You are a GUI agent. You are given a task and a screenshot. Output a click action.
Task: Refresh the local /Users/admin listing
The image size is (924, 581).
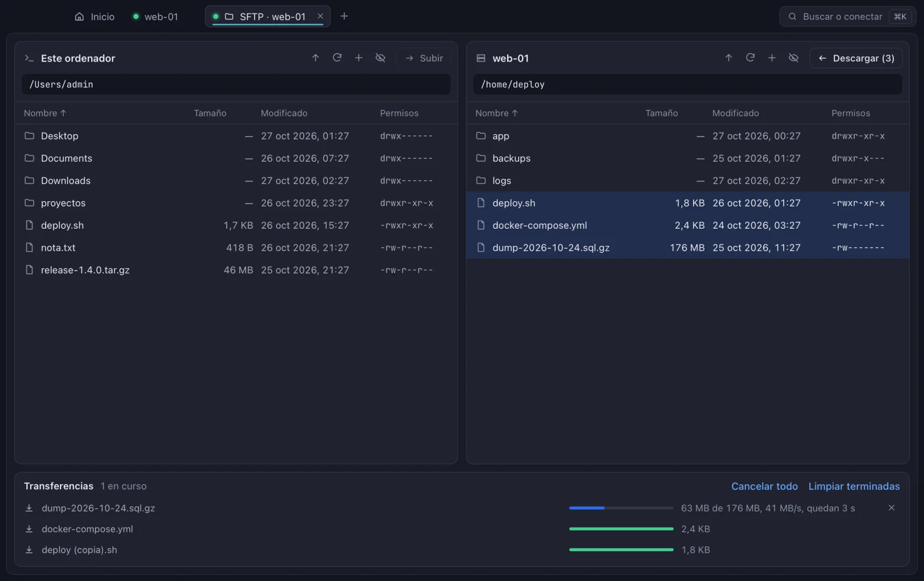(x=337, y=58)
